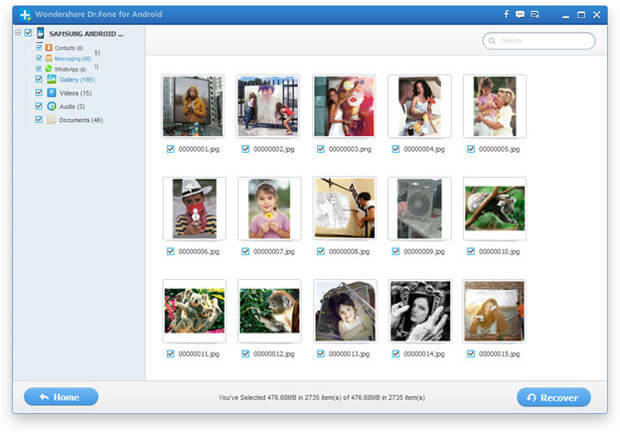Click the WhatsApp category icon
Viewport: 620px width, 432px height.
[x=48, y=68]
